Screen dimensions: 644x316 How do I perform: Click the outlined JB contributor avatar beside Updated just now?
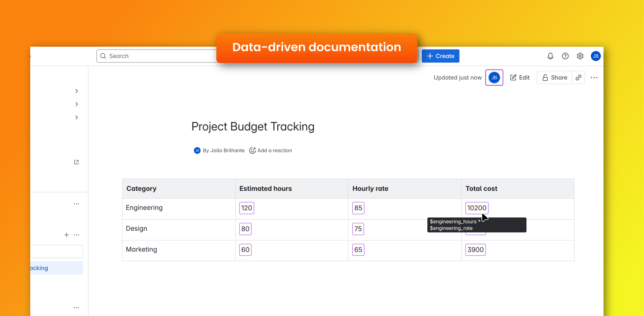[494, 78]
